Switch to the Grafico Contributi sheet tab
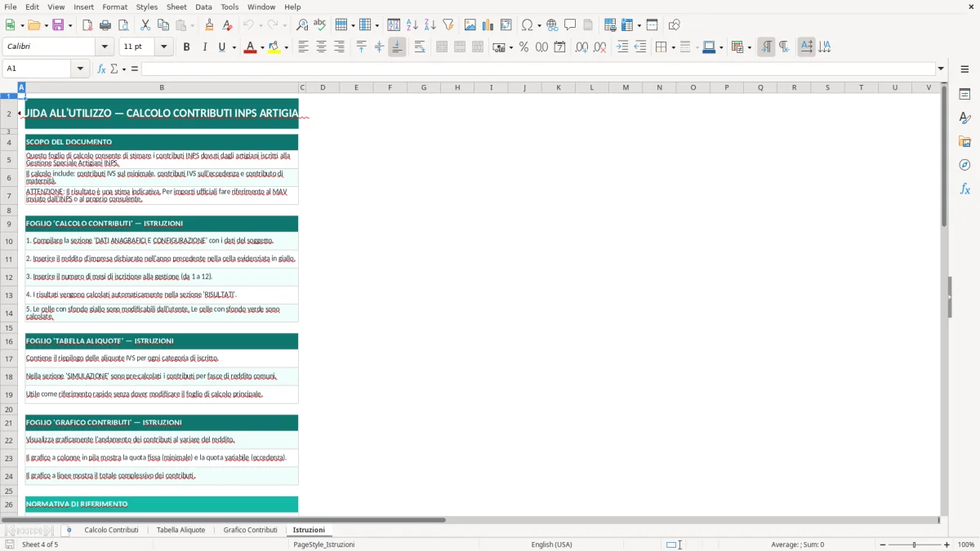The width and height of the screenshot is (980, 551). click(x=250, y=530)
